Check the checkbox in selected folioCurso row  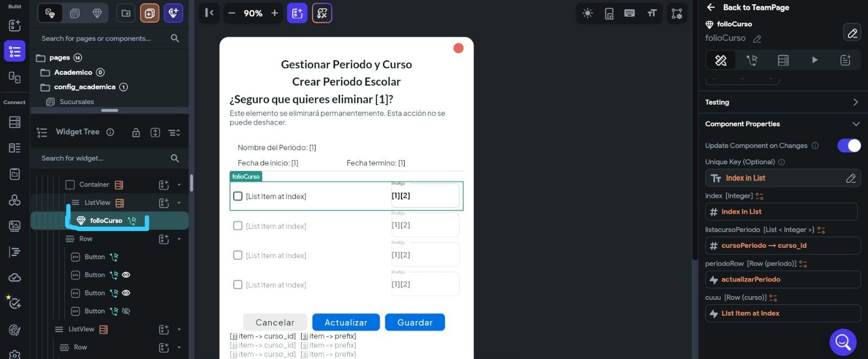click(x=238, y=196)
